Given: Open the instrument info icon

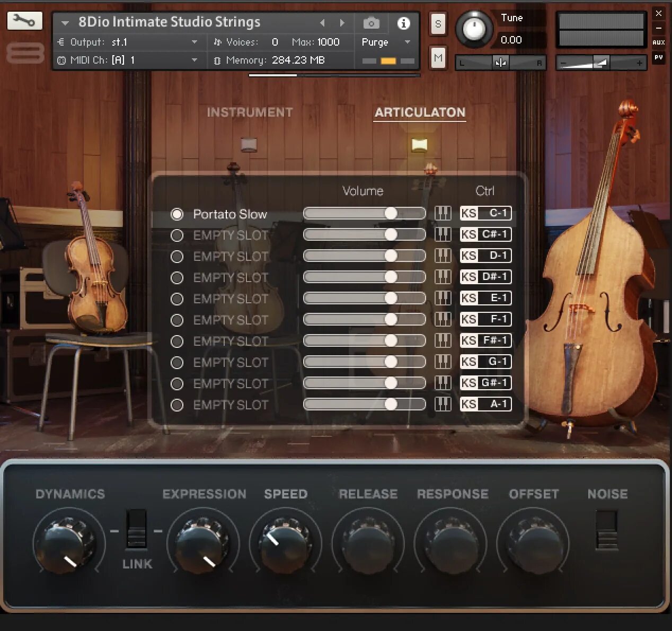Looking at the screenshot, I should pyautogui.click(x=404, y=23).
